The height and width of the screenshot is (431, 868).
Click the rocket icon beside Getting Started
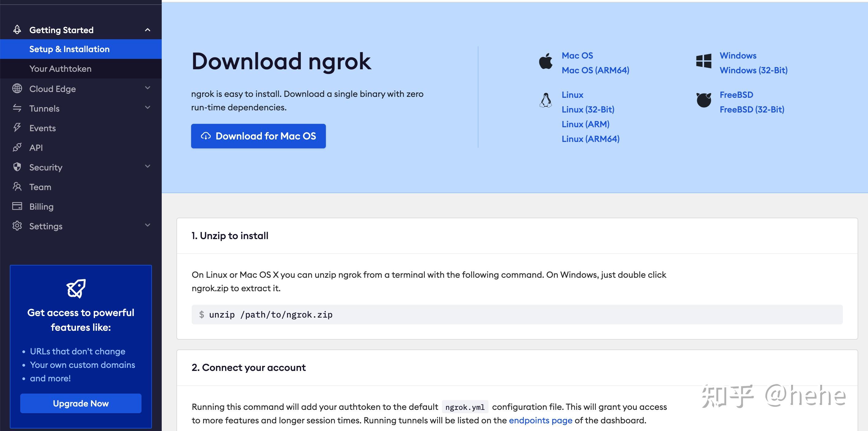click(x=17, y=30)
